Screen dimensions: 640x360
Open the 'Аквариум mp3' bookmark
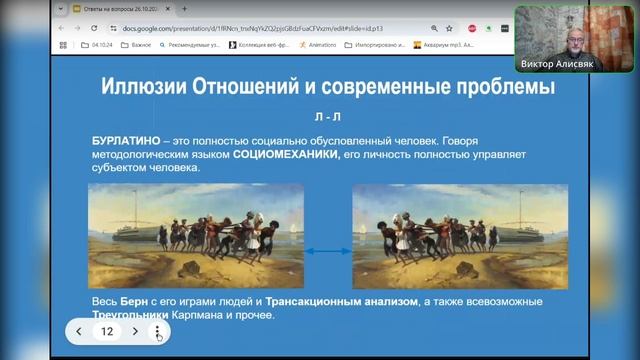[x=444, y=45]
